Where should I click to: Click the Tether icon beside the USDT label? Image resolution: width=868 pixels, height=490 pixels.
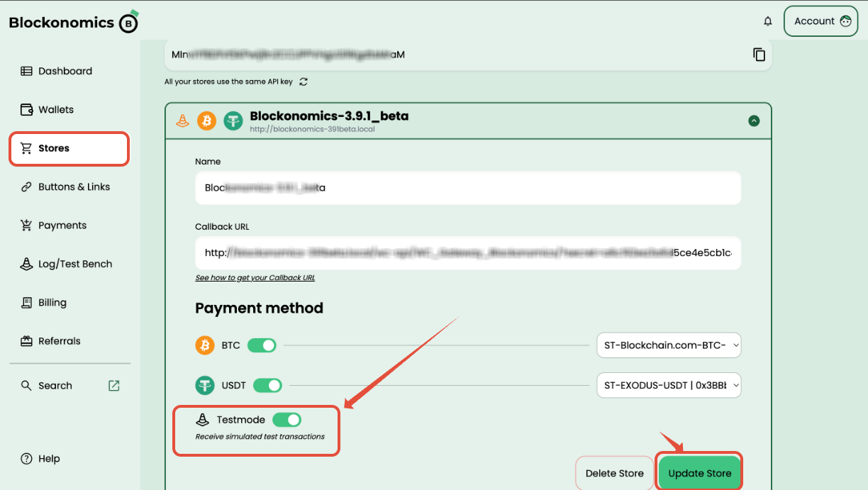(x=205, y=386)
